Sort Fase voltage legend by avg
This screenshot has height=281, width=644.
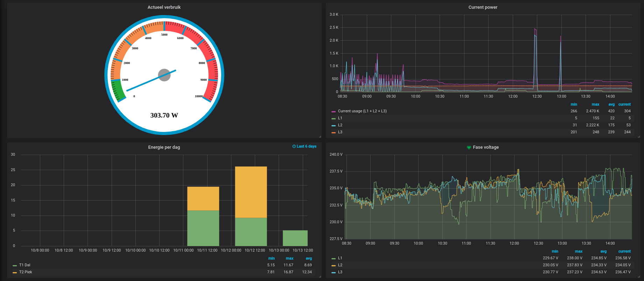click(x=603, y=251)
